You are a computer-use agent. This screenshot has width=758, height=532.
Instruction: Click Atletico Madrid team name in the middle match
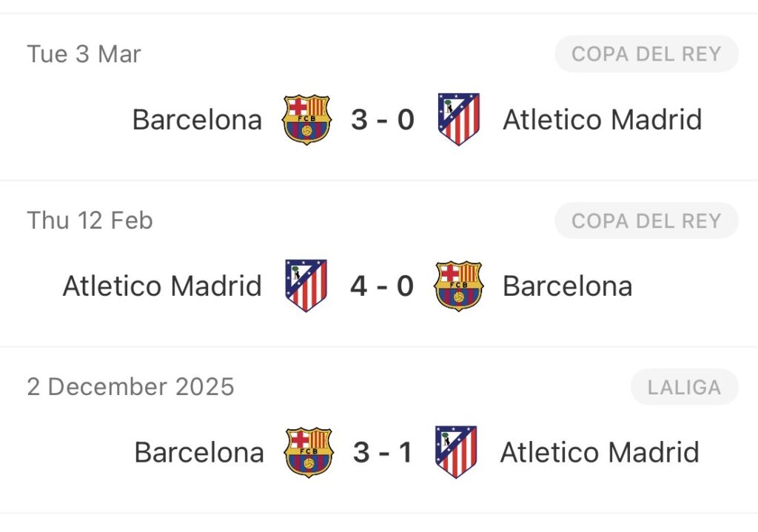pos(161,285)
